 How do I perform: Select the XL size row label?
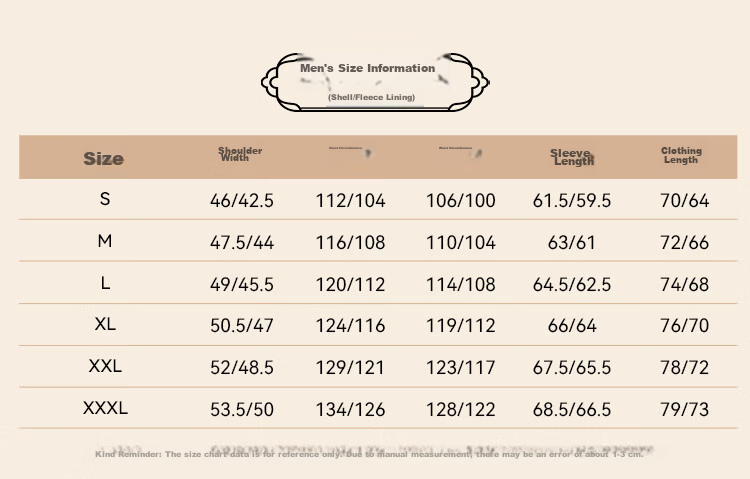(x=105, y=324)
